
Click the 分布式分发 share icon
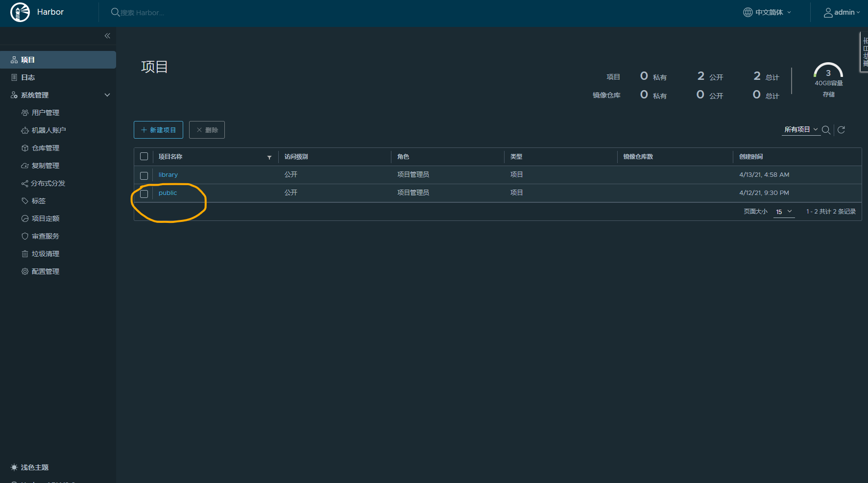click(x=25, y=183)
